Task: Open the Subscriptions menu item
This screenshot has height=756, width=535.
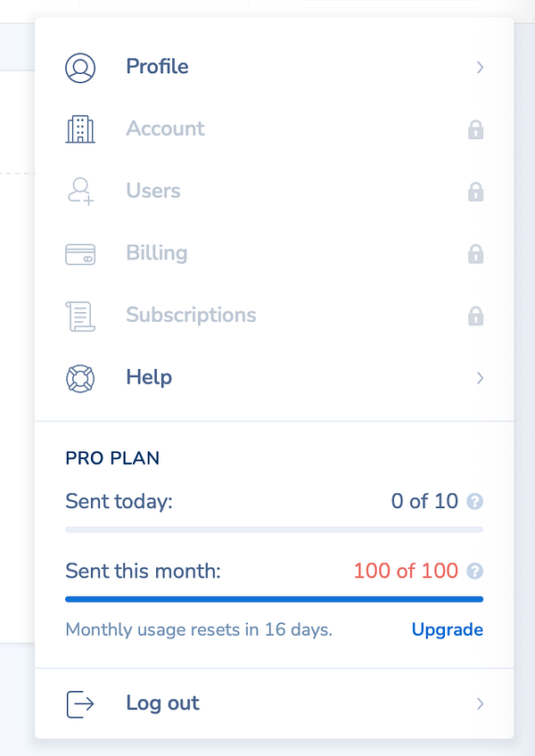Action: point(191,316)
